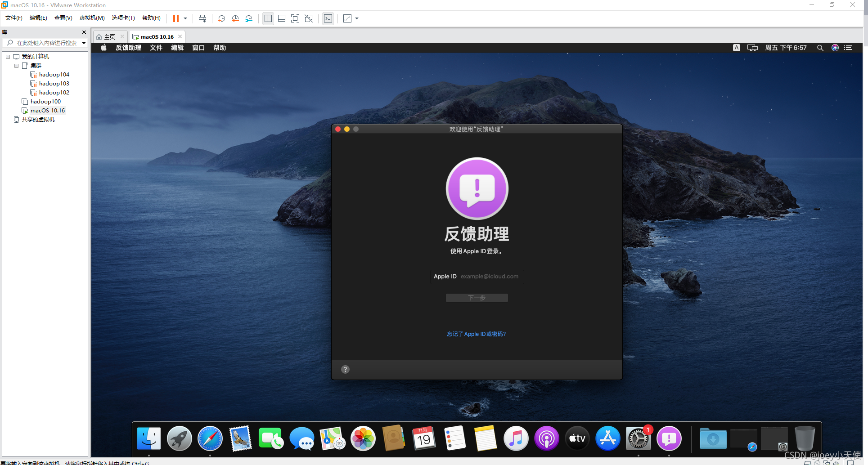Toggle the thumbnail bar view icon

(282, 18)
